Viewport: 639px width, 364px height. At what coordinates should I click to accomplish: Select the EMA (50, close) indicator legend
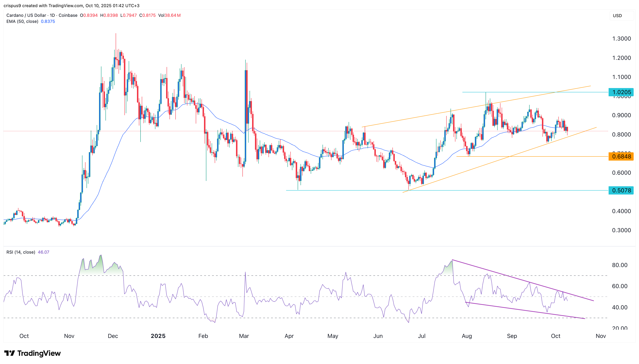tap(22, 21)
